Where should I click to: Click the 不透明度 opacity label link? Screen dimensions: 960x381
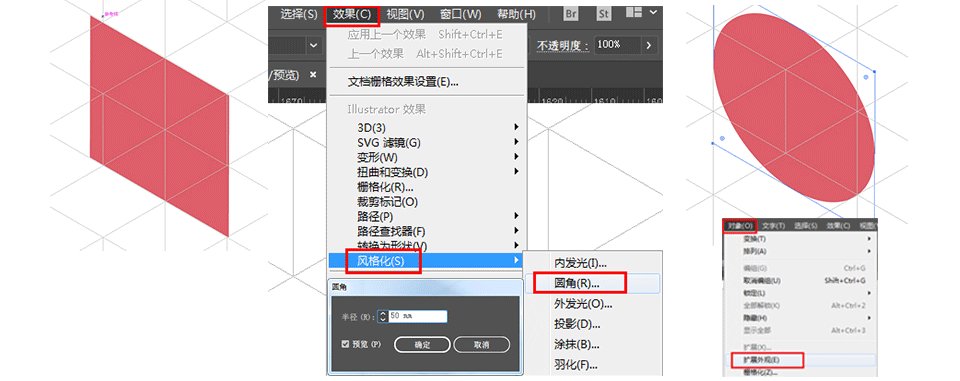pyautogui.click(x=563, y=45)
